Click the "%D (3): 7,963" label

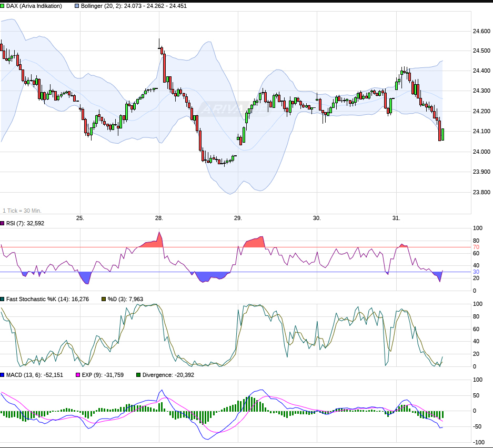click(125, 299)
